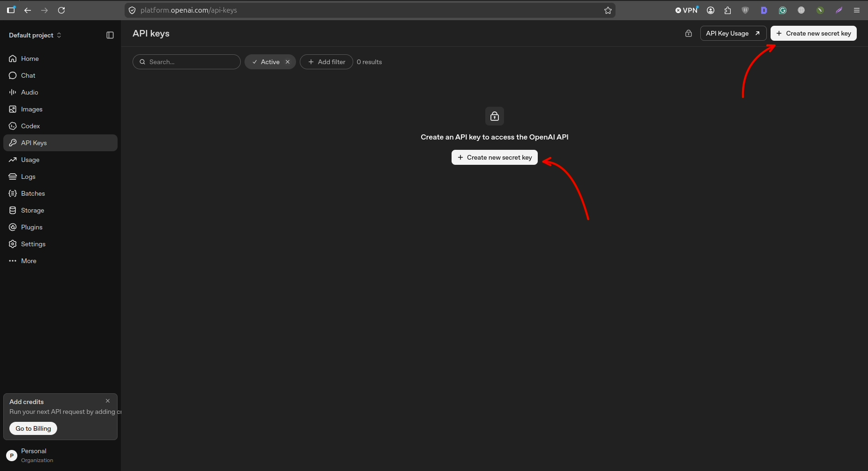Open the VPN indicator in the toolbar

(x=687, y=10)
